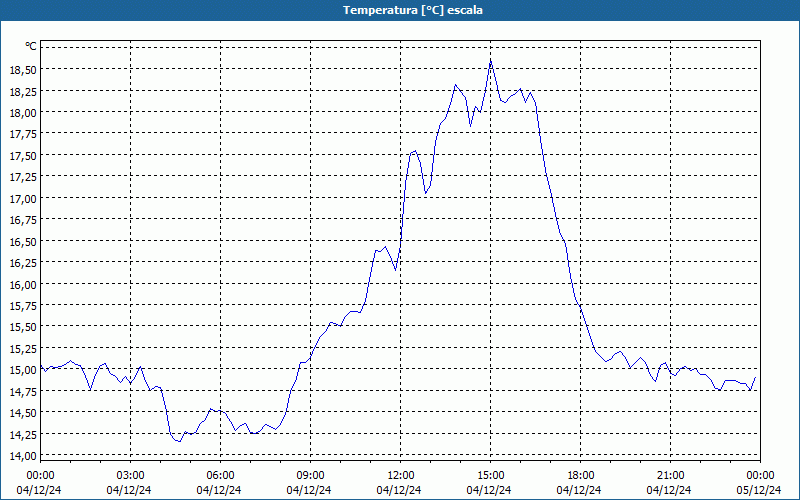Click the °C unit label on the y-axis
800x500 pixels.
coord(31,46)
